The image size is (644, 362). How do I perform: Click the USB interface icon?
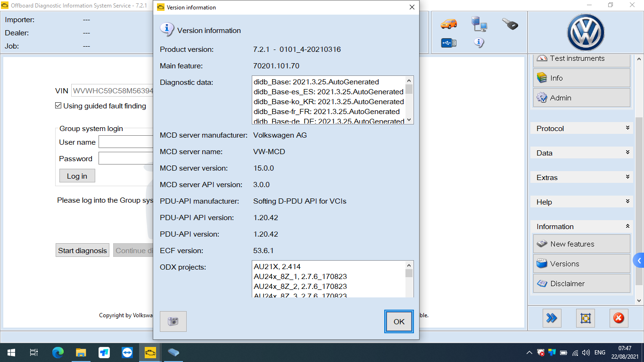448,43
